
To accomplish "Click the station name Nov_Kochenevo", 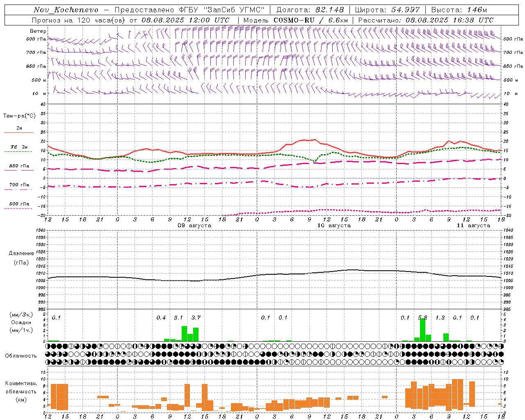I will (x=66, y=10).
